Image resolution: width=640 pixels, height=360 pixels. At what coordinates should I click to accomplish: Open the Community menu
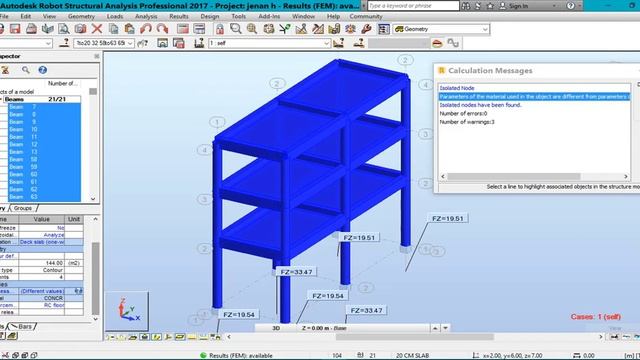(366, 16)
